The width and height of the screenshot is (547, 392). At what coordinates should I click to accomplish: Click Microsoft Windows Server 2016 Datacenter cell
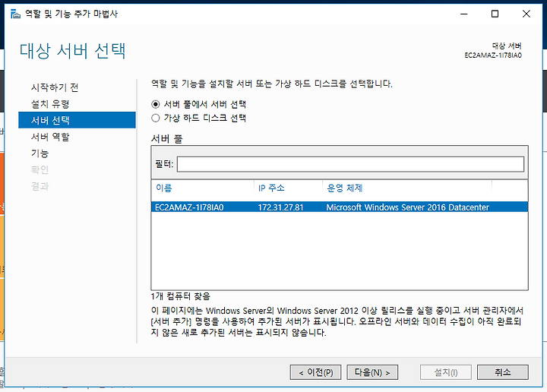tap(407, 207)
